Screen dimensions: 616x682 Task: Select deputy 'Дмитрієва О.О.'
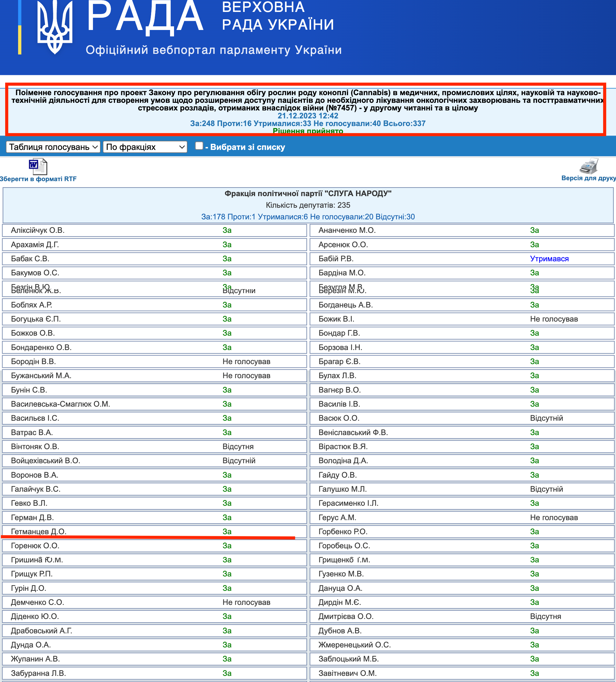pyautogui.click(x=346, y=617)
